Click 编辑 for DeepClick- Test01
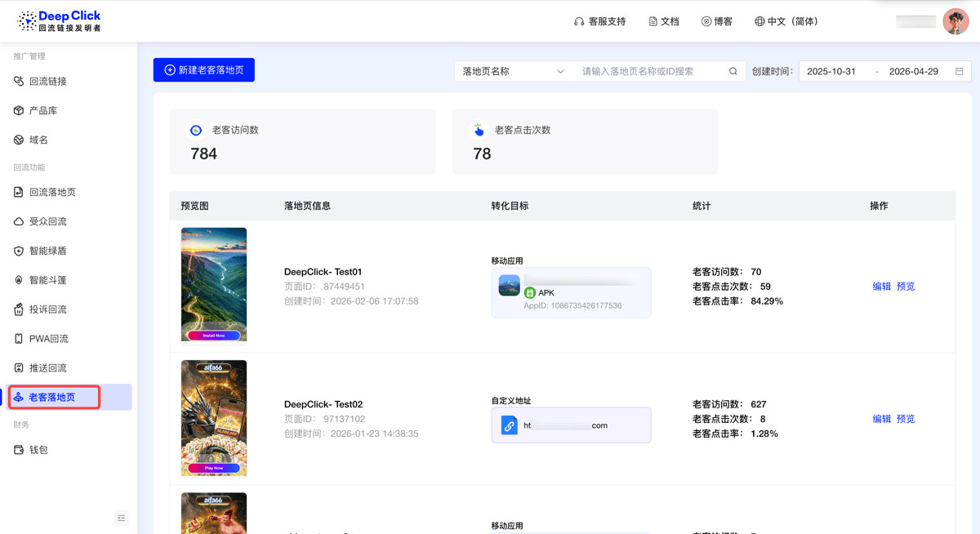Screen dimensions: 980x534 (881, 287)
